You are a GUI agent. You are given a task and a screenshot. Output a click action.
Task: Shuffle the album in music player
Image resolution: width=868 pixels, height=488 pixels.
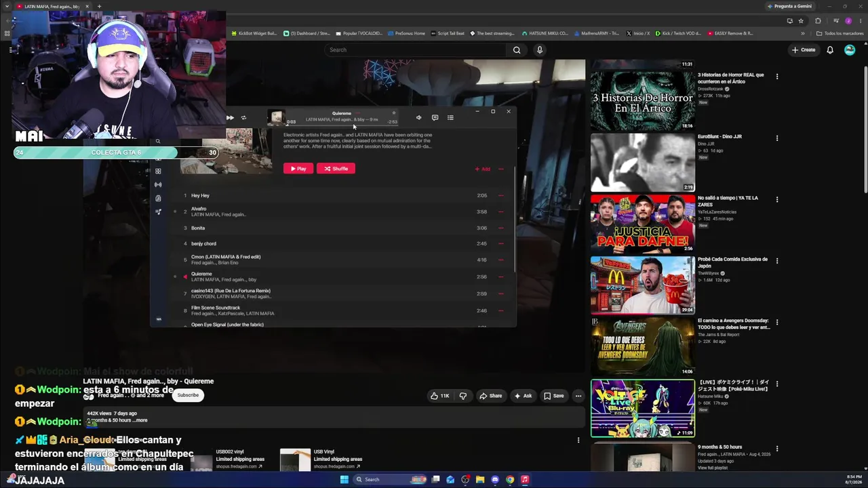pos(336,169)
